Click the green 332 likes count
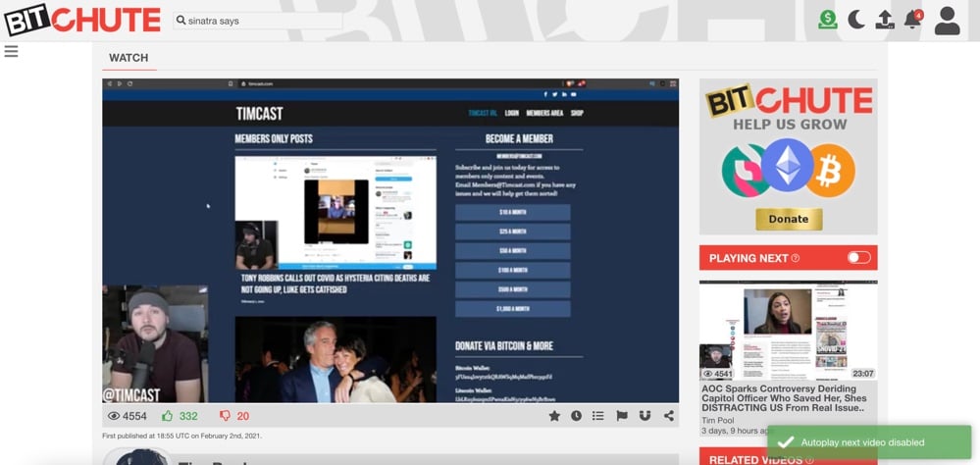 point(188,416)
